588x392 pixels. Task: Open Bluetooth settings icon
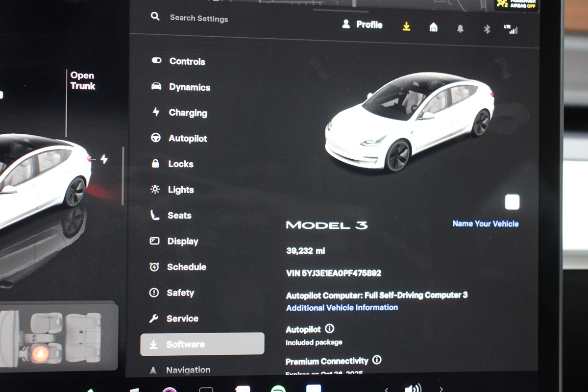pos(487,29)
